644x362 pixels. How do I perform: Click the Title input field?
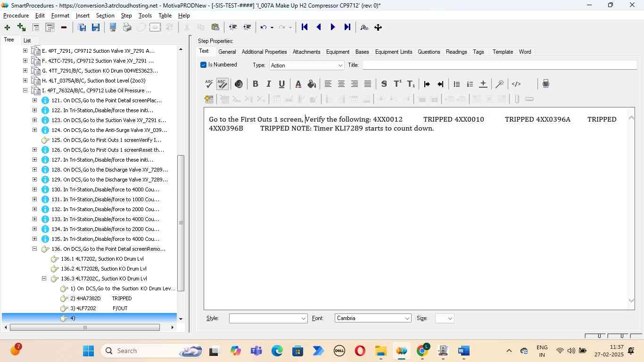point(500,65)
